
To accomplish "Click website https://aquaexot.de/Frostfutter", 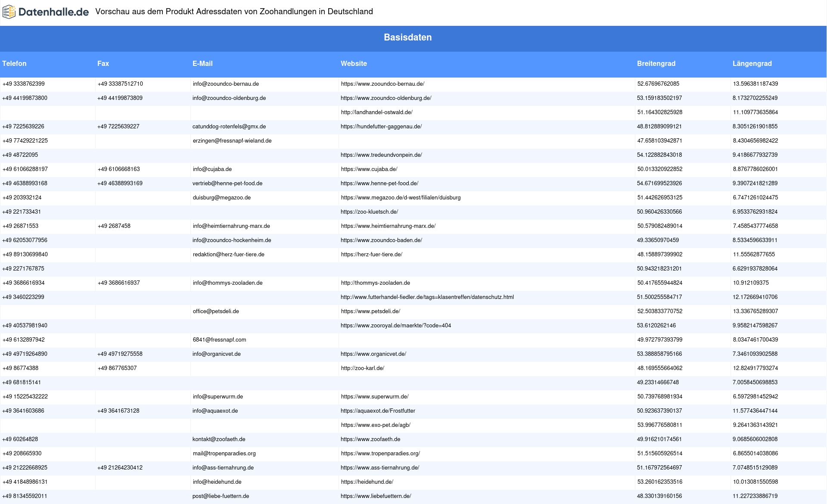I will coord(378,411).
